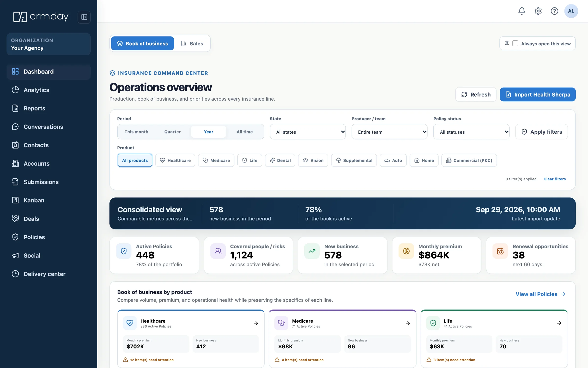Click Medicare attention warning icon
Viewport: 588px width, 368px height.
point(277,360)
